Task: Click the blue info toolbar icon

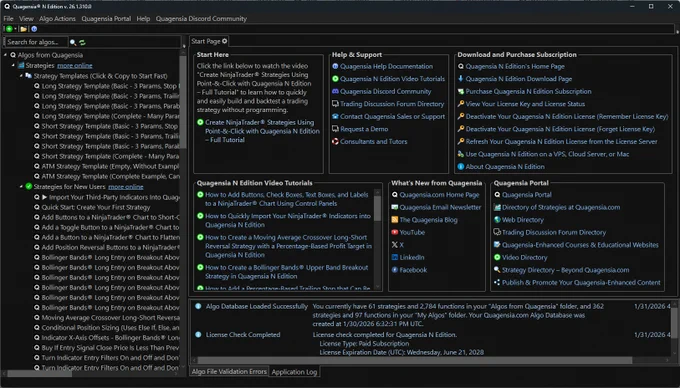Action: click(34, 29)
